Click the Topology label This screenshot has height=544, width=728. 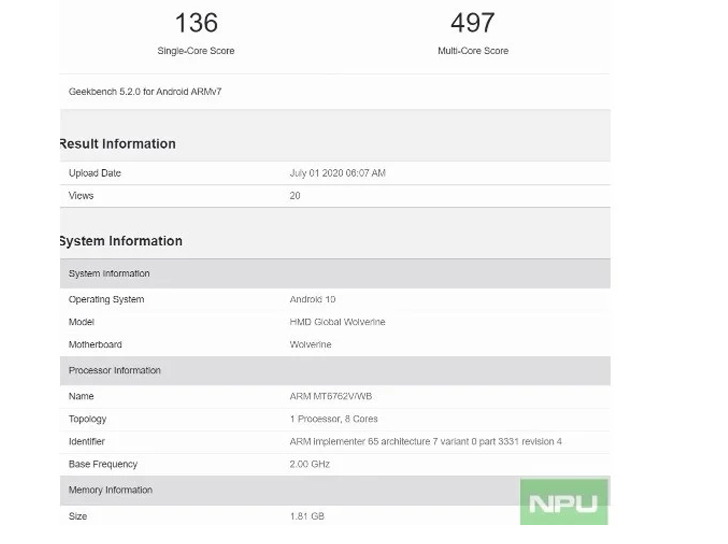tap(87, 419)
